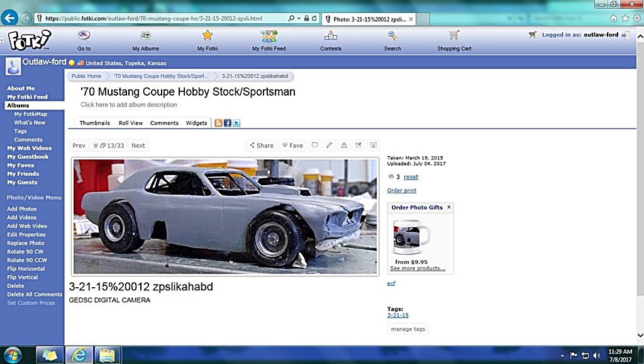Select the Widgets tab
The image size is (644, 364).
click(x=196, y=123)
